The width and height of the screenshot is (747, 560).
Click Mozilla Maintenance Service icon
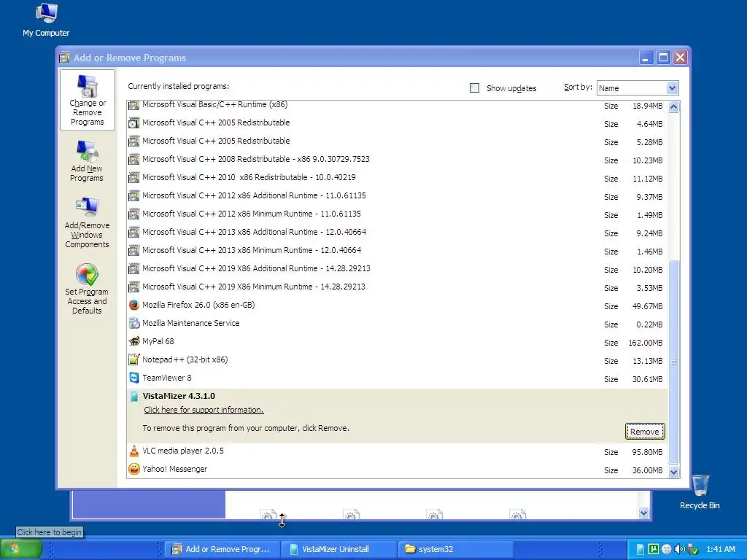(134, 323)
